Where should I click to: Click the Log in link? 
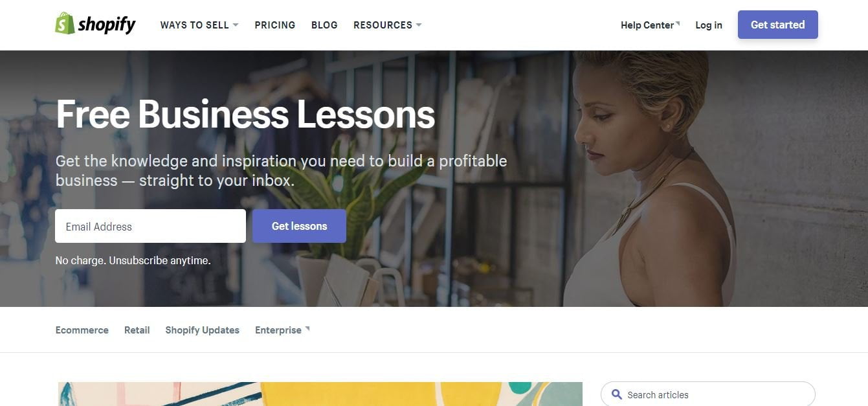point(709,25)
